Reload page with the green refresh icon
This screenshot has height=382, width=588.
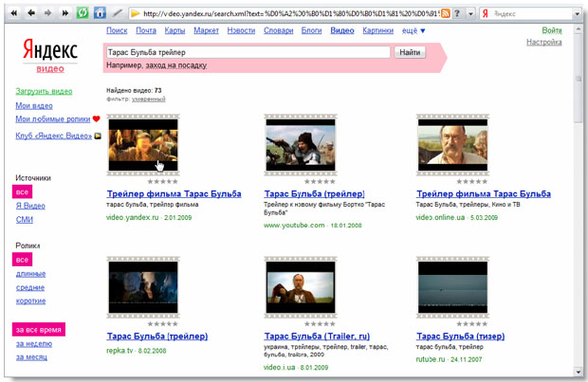[x=83, y=13]
